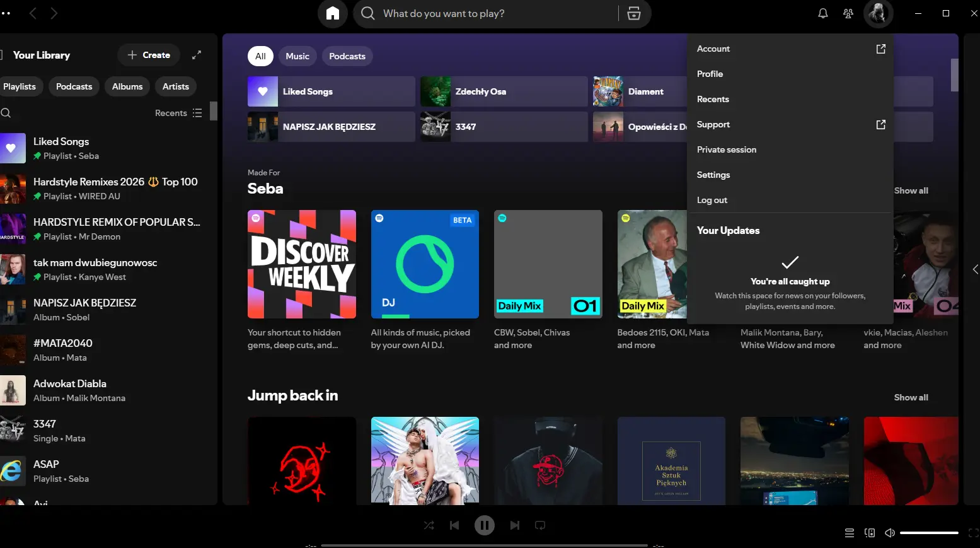
Task: Open Discover Weekly playlist card
Action: pyautogui.click(x=302, y=280)
